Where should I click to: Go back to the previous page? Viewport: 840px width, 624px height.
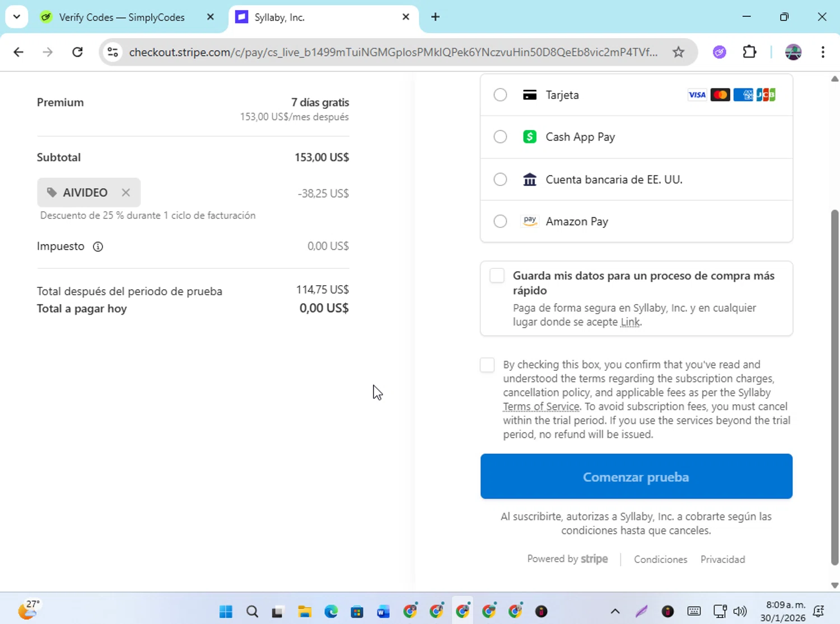click(18, 52)
